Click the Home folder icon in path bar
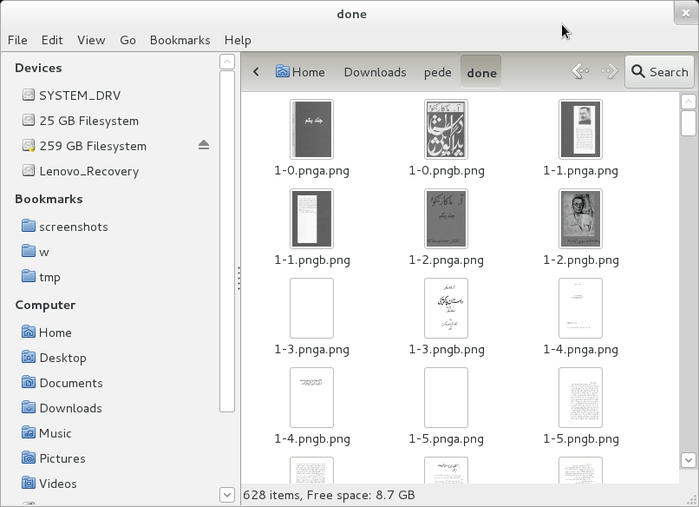The width and height of the screenshot is (699, 507). point(283,72)
